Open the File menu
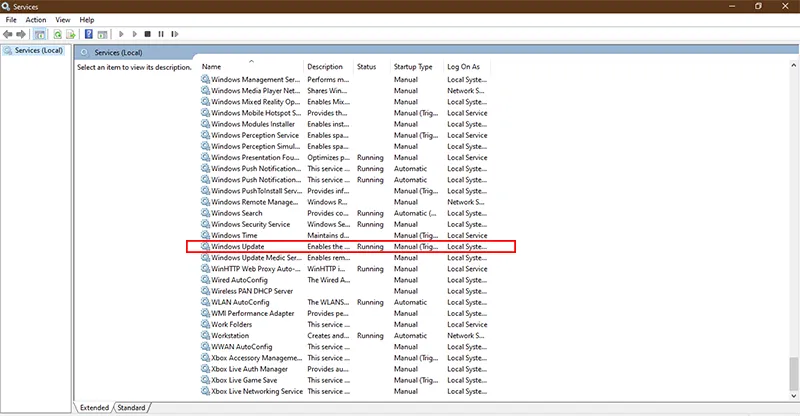 click(x=11, y=20)
